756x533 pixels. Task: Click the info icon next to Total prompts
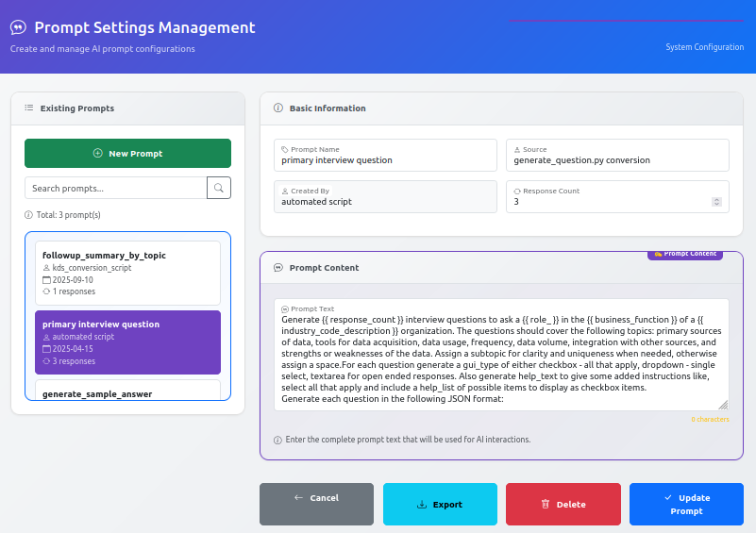click(28, 215)
